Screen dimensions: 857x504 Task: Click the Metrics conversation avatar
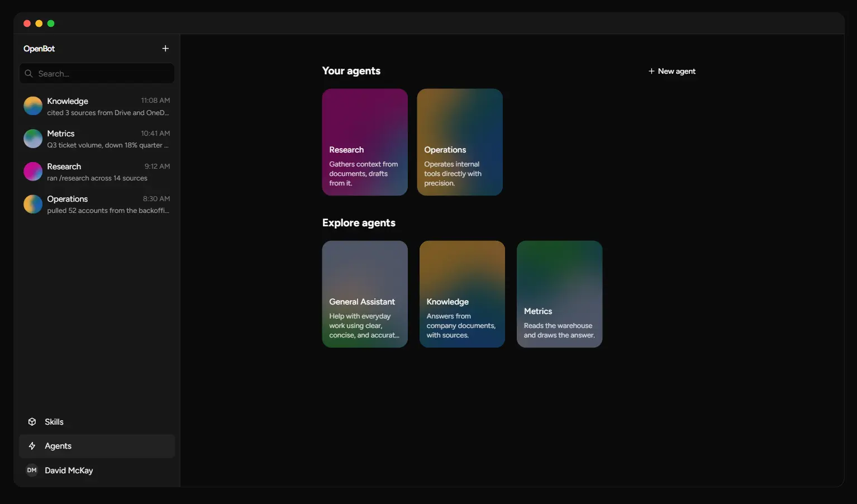click(x=33, y=139)
